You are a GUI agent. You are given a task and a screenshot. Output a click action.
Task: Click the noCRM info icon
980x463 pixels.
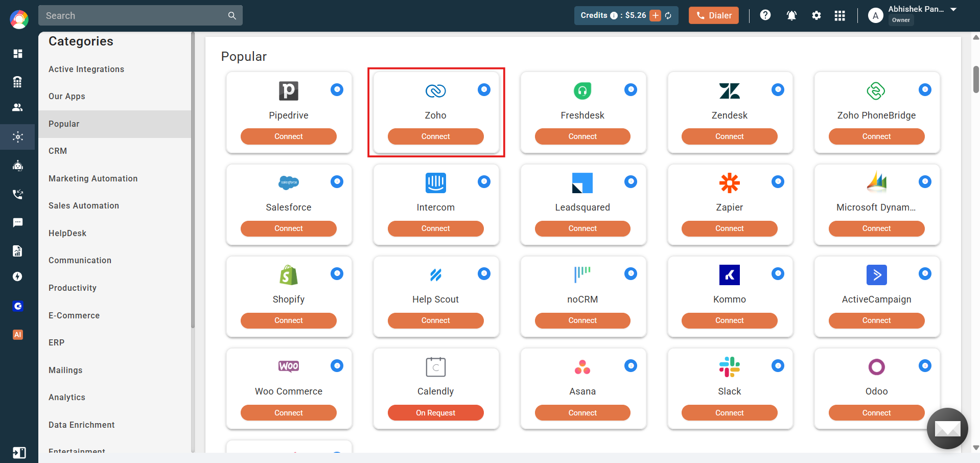(x=631, y=273)
